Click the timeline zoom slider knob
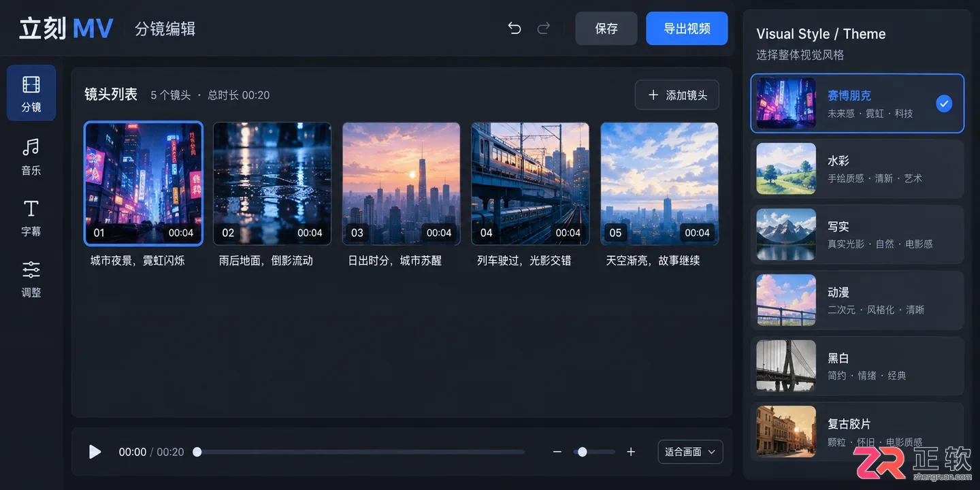Image resolution: width=980 pixels, height=490 pixels. click(x=582, y=452)
